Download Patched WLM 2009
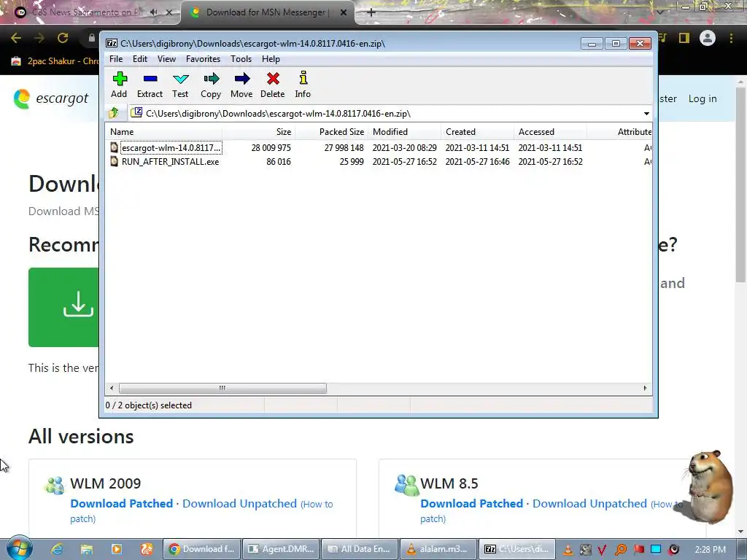This screenshot has height=560, width=747. (x=122, y=504)
